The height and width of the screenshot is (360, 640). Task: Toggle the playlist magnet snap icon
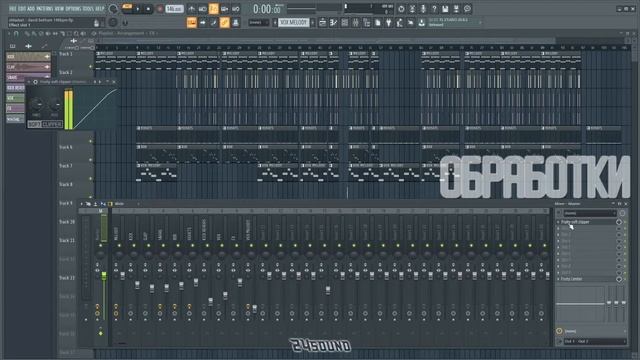pos(16,34)
